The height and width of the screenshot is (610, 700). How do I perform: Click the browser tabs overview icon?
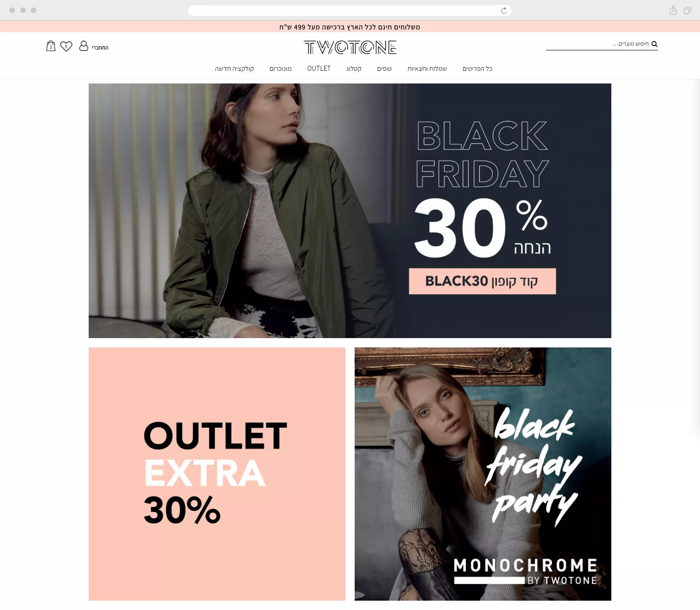[687, 10]
